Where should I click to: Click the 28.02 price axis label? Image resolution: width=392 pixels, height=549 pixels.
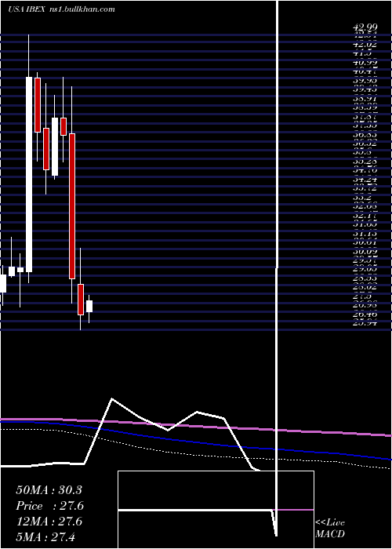coord(365,288)
